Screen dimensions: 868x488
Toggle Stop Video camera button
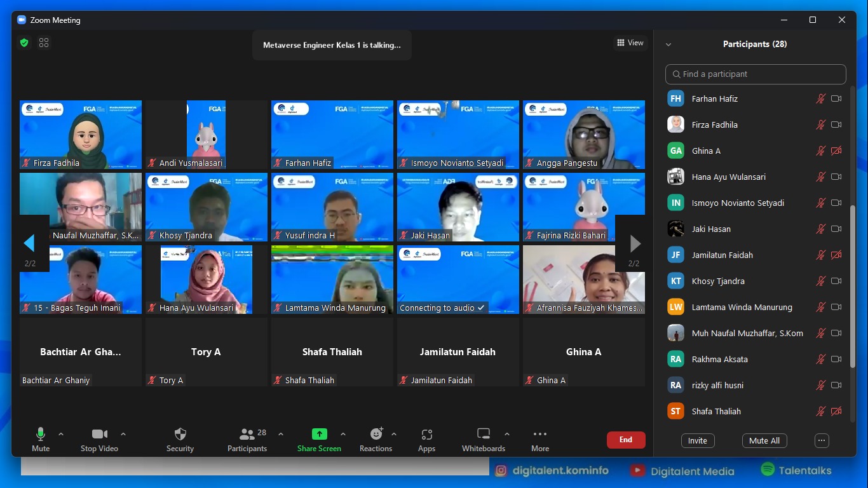coord(99,435)
